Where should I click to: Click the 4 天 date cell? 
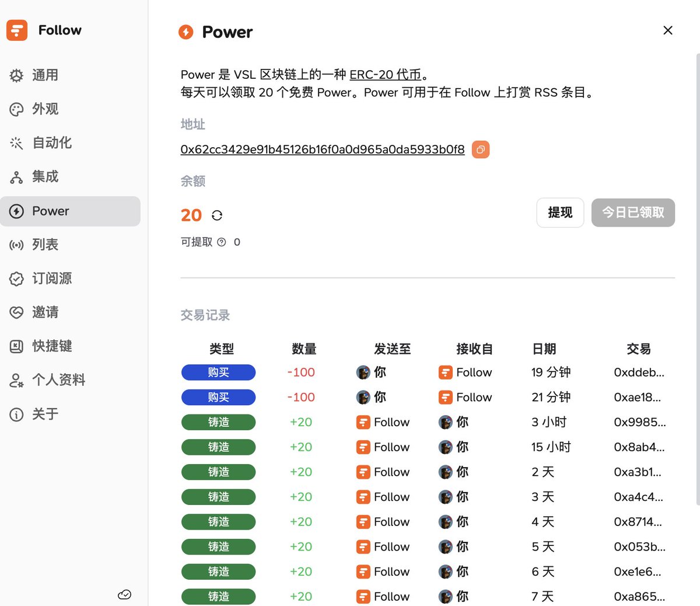point(542,522)
